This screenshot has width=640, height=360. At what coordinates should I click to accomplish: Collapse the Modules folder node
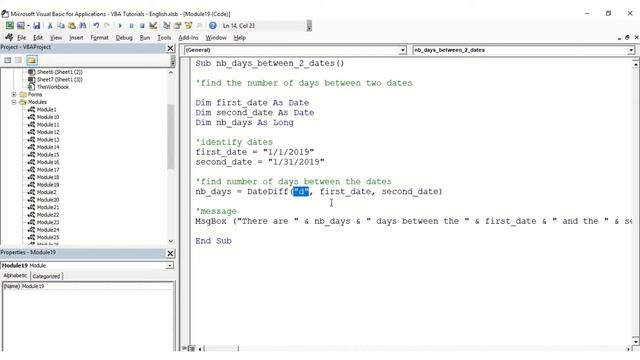tap(14, 102)
